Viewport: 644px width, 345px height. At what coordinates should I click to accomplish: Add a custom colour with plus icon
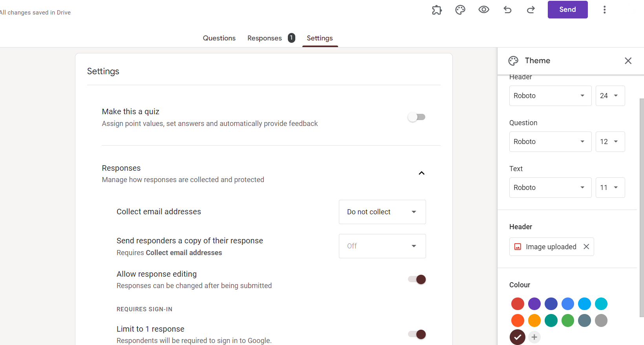[x=534, y=337]
